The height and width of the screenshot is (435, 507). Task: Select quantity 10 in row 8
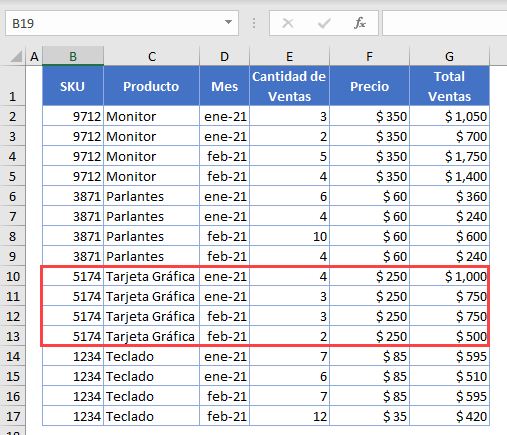click(x=289, y=236)
